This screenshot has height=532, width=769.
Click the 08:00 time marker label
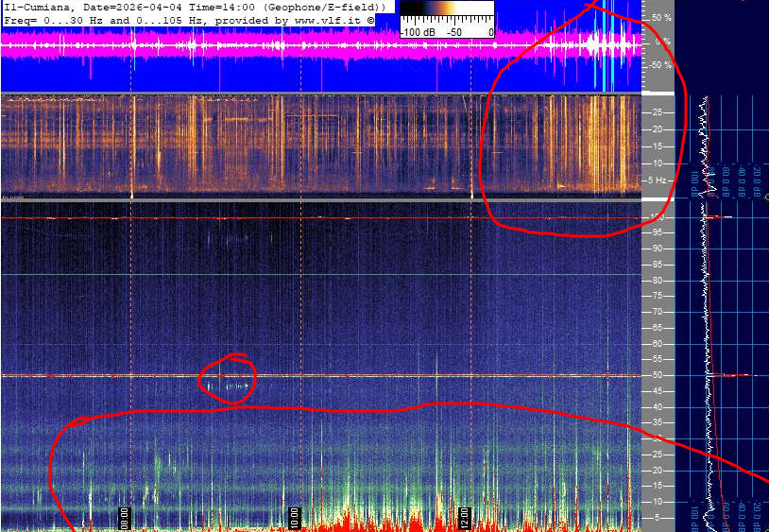point(124,518)
